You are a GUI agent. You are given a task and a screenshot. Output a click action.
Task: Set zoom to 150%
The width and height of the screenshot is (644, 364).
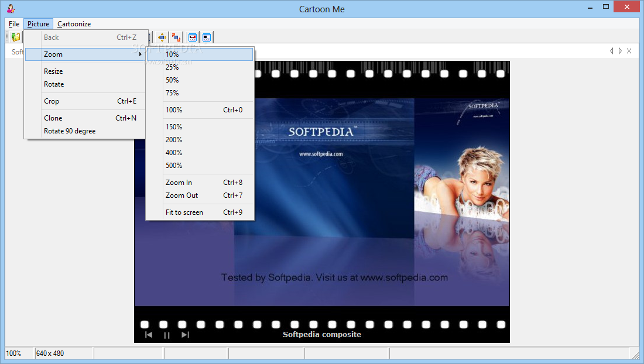200,127
